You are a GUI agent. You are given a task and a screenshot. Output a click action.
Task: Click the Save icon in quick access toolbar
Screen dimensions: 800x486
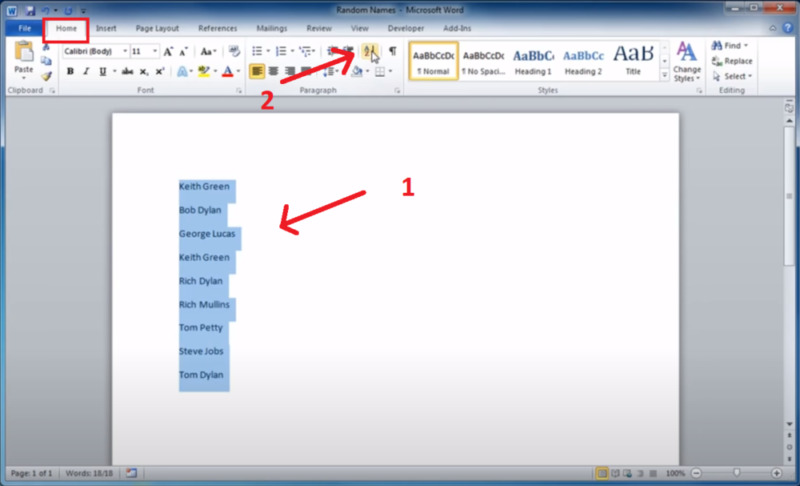(x=30, y=10)
